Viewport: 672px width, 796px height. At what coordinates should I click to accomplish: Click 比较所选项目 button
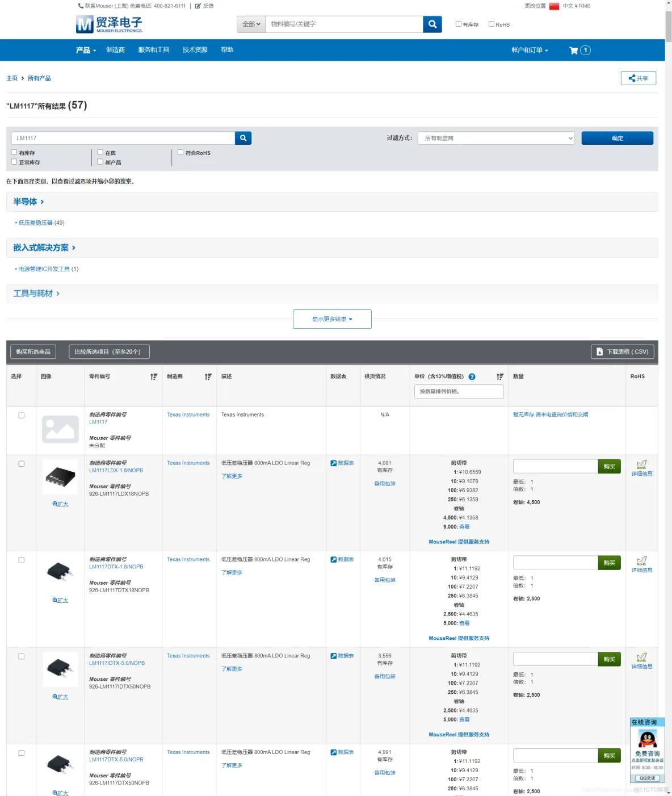[109, 352]
